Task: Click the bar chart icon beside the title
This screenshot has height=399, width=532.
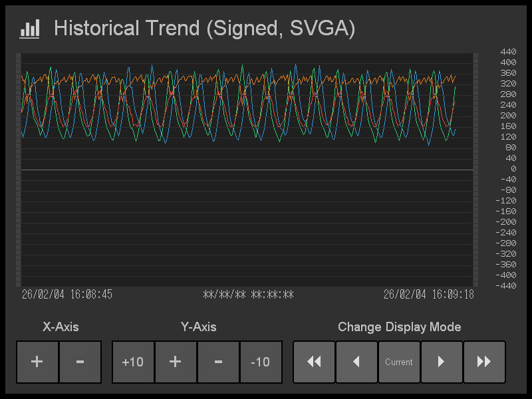Action: [29, 29]
